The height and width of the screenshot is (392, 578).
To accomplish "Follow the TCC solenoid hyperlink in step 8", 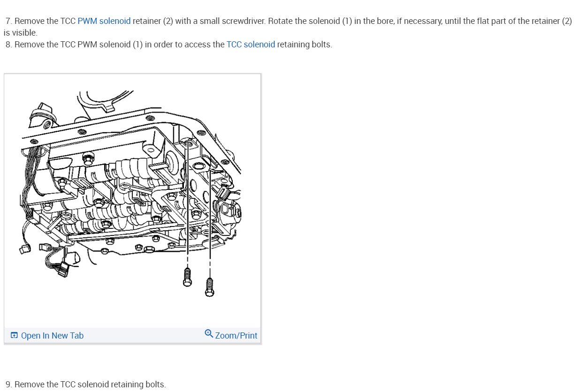I will [251, 45].
